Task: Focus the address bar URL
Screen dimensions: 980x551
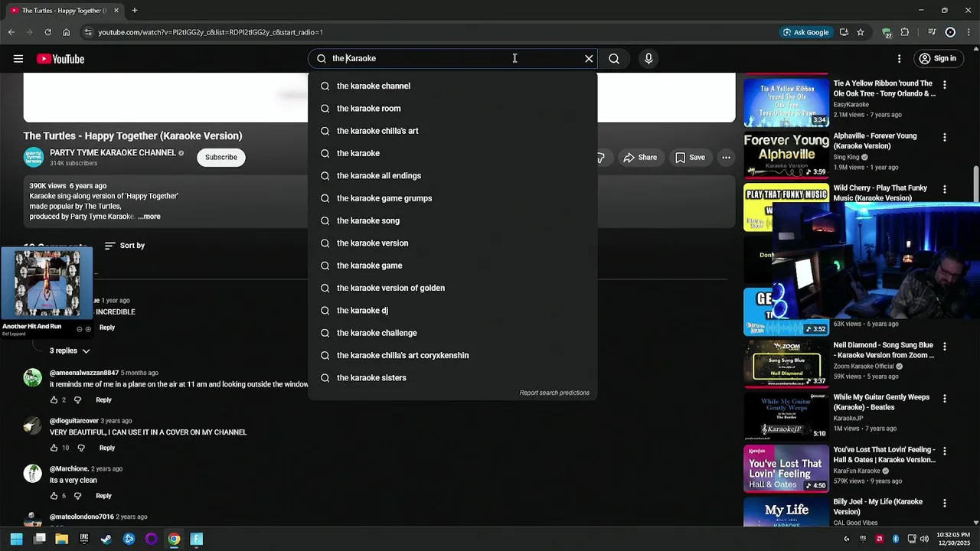Action: tap(211, 32)
